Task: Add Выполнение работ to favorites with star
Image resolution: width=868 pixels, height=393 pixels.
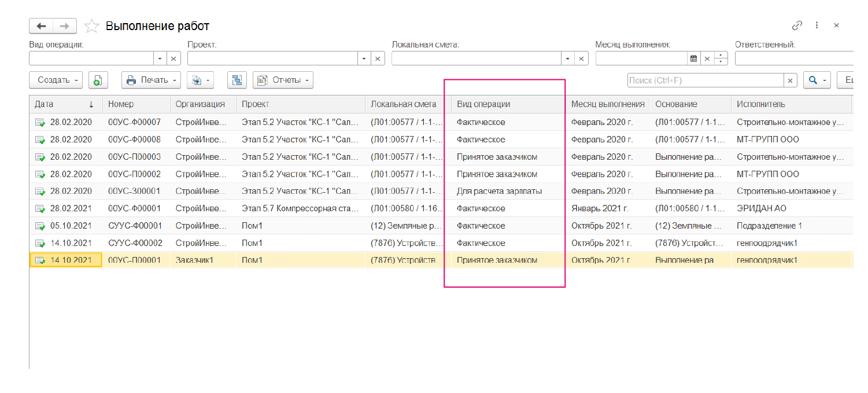Action: click(91, 26)
